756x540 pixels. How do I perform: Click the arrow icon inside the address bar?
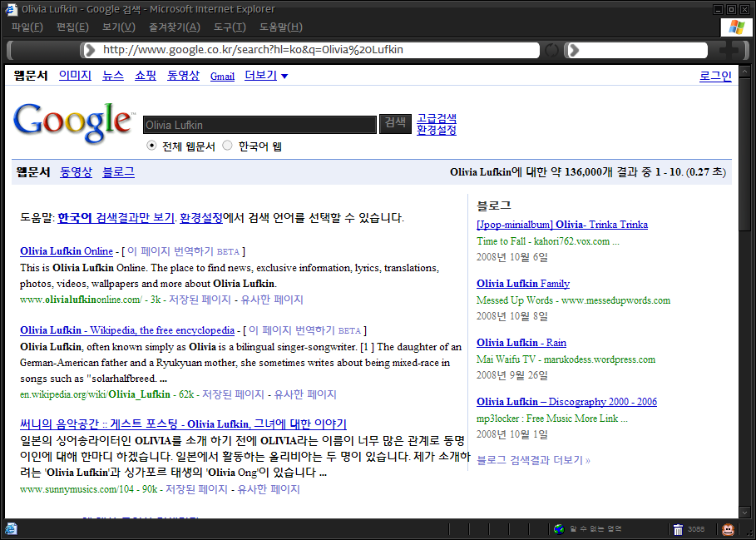pos(90,50)
